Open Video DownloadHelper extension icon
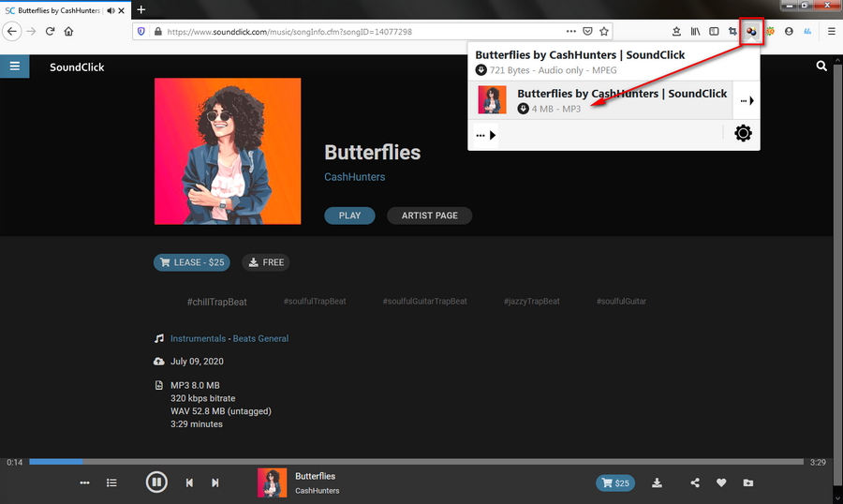The image size is (843, 504). click(x=751, y=31)
